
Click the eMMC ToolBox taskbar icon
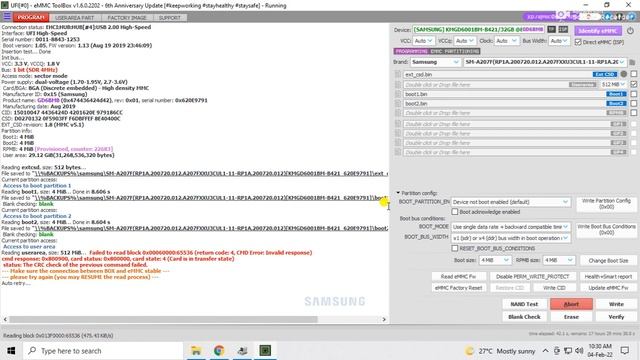coord(265,351)
